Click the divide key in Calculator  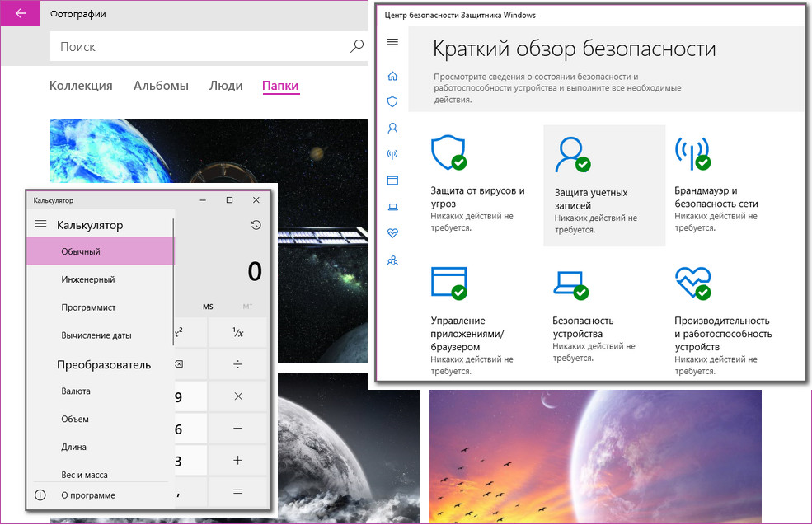[x=237, y=364]
